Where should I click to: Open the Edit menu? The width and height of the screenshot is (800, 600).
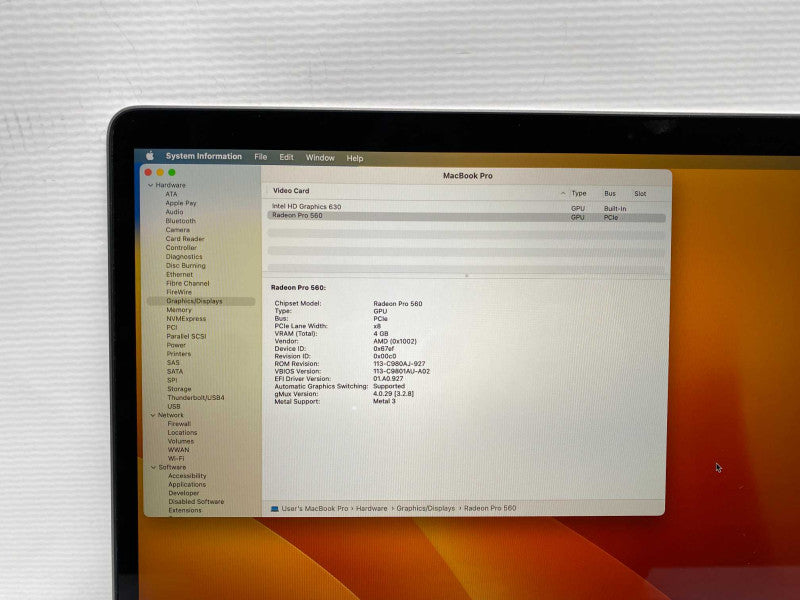point(286,157)
